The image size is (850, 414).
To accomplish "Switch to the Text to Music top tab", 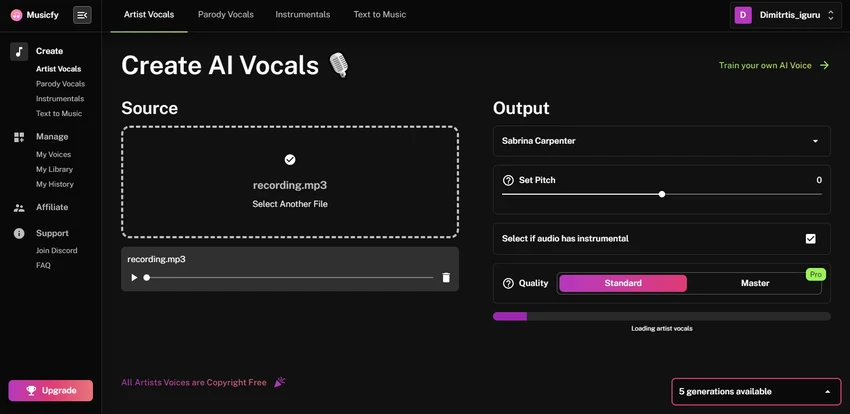I will click(379, 15).
